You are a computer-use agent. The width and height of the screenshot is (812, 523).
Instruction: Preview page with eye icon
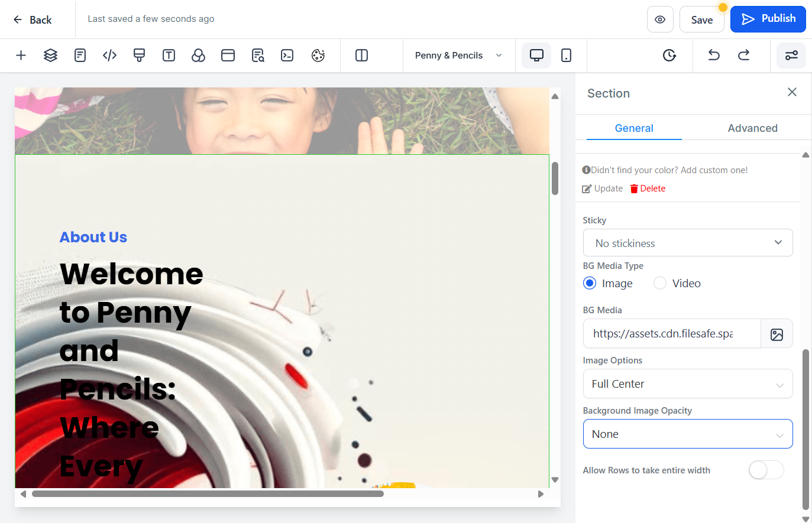(x=660, y=20)
